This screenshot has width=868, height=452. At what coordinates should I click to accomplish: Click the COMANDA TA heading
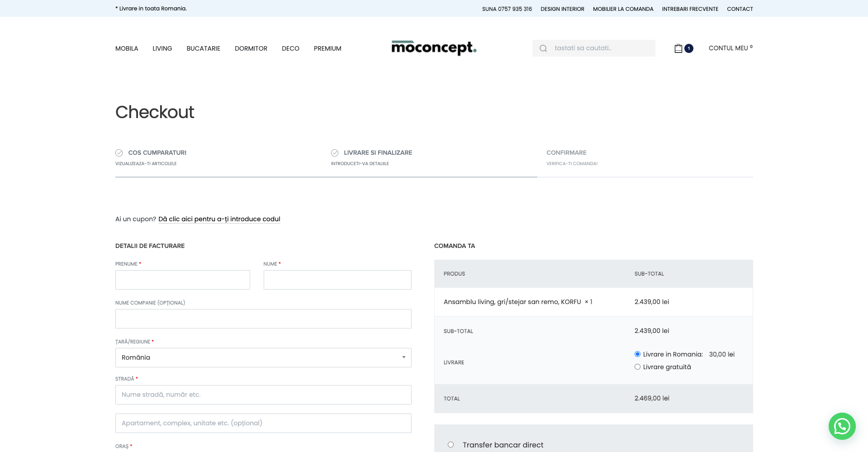point(455,246)
